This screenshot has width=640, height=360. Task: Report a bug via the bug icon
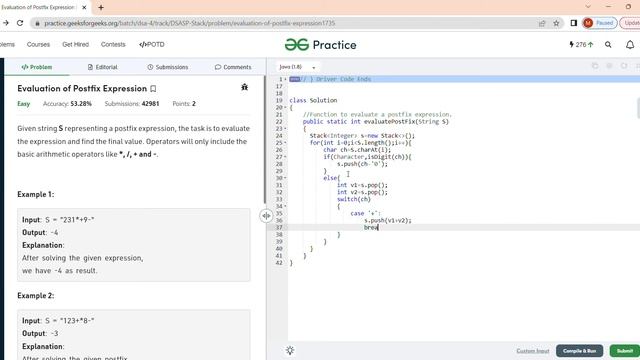244,87
